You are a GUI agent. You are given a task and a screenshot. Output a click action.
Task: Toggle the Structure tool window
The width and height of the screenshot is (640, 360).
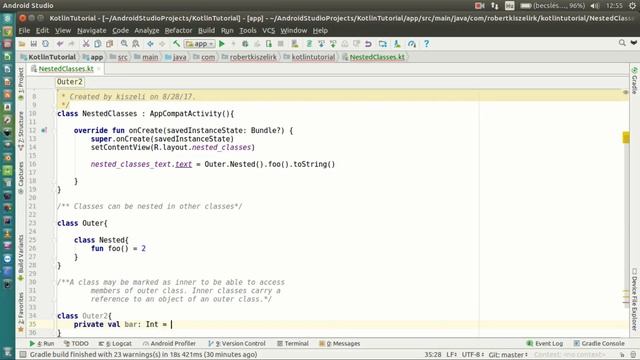tap(21, 131)
